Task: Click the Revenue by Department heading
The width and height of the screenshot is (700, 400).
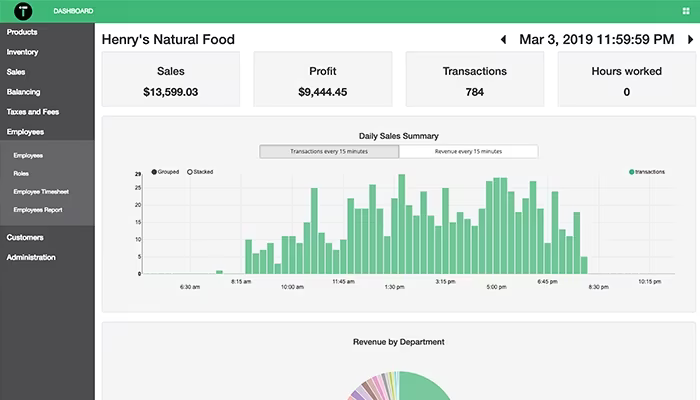Action: click(x=399, y=342)
